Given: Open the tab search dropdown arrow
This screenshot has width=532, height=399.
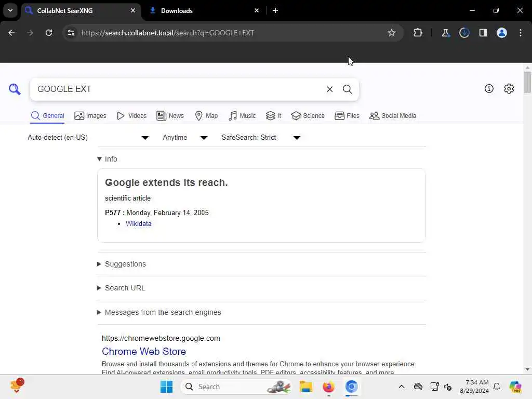Looking at the screenshot, I should coord(10,10).
